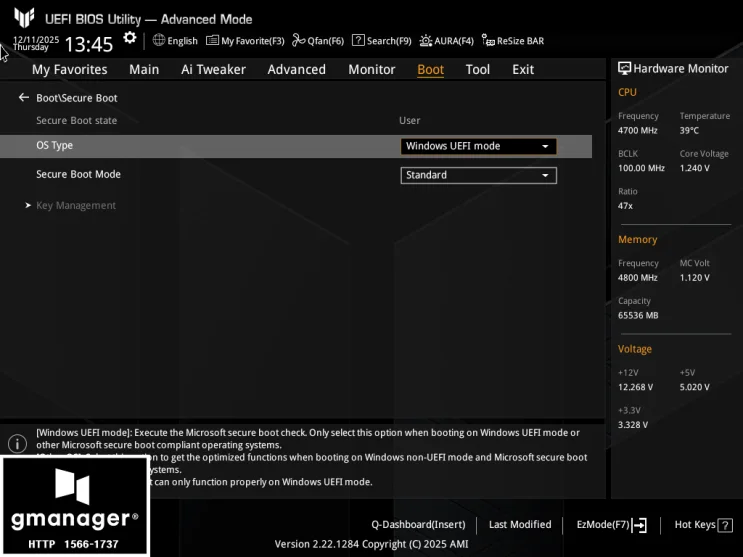Open the Main tab
The height and width of the screenshot is (557, 743).
[x=144, y=70]
